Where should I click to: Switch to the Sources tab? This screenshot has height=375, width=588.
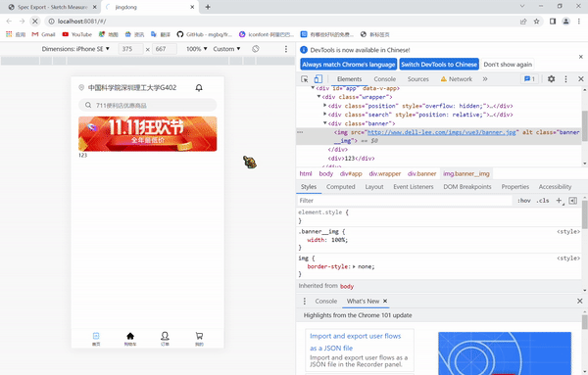(x=418, y=79)
